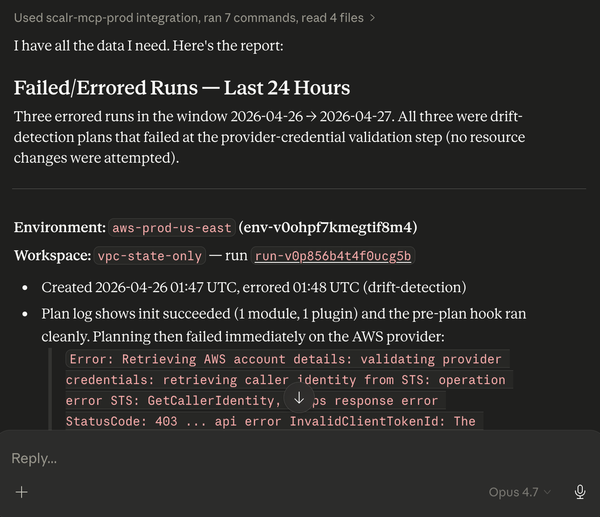Screen dimensions: 600x517
Task: Expand the 'Used scalr-mcp-prod integration' summary chevron
Action: [372, 18]
